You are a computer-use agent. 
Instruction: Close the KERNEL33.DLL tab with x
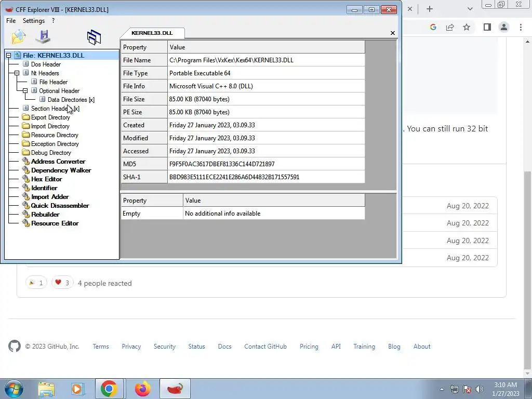(393, 33)
